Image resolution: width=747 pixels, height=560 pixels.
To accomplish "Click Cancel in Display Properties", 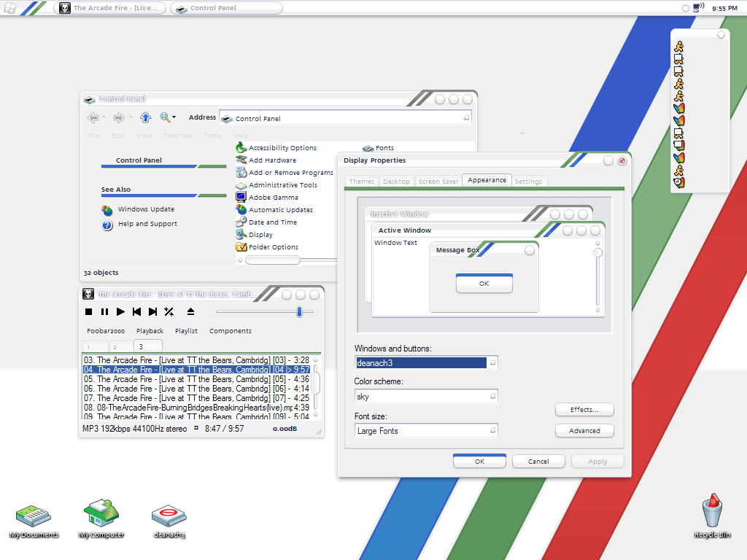I will [538, 462].
